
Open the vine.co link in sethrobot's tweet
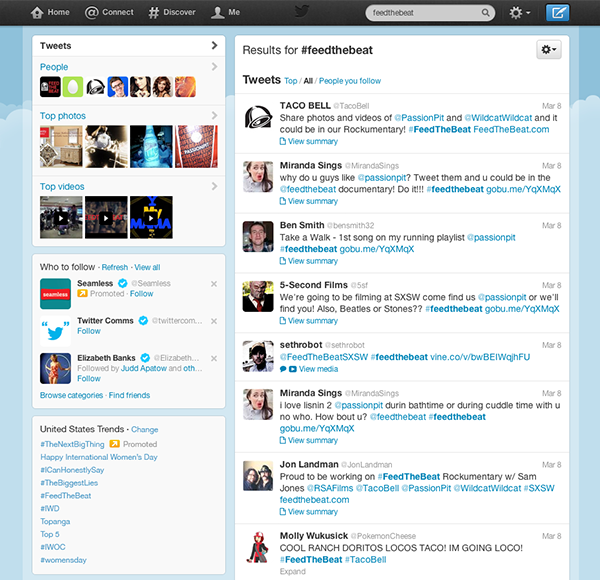point(480,357)
